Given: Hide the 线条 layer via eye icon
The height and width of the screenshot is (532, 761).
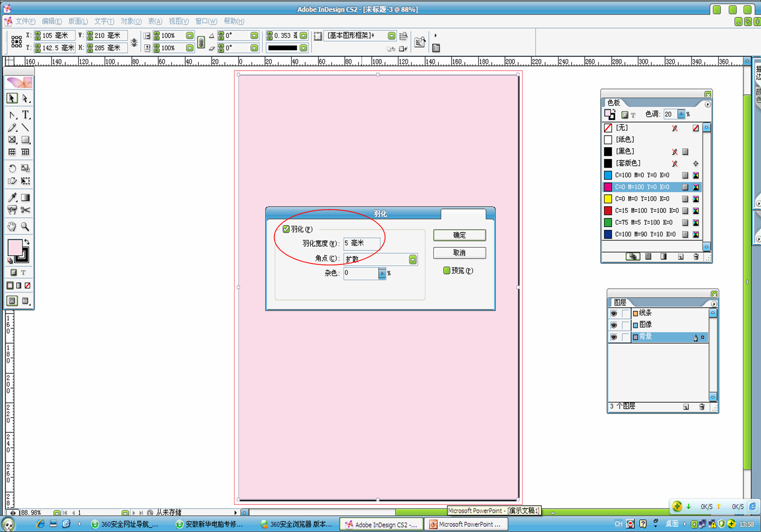Looking at the screenshot, I should pyautogui.click(x=613, y=313).
